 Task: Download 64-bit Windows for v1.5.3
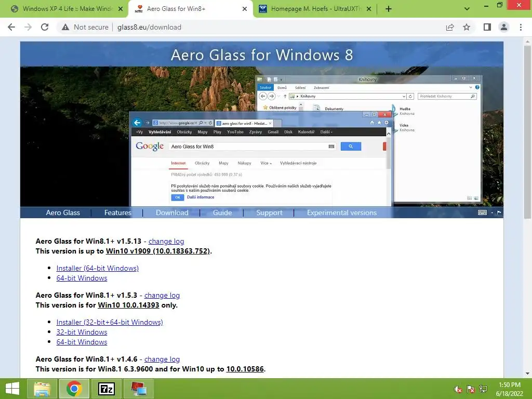[82, 342]
